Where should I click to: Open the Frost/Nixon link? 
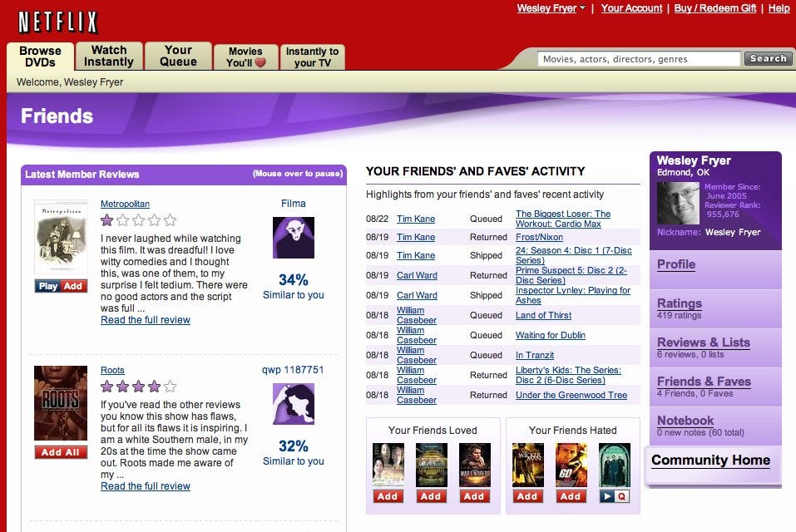539,238
